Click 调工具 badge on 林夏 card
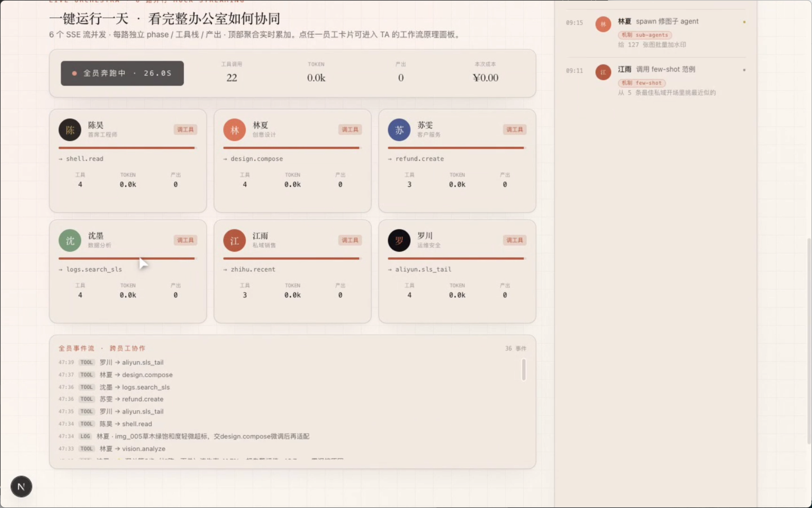This screenshot has width=812, height=508. tap(350, 130)
